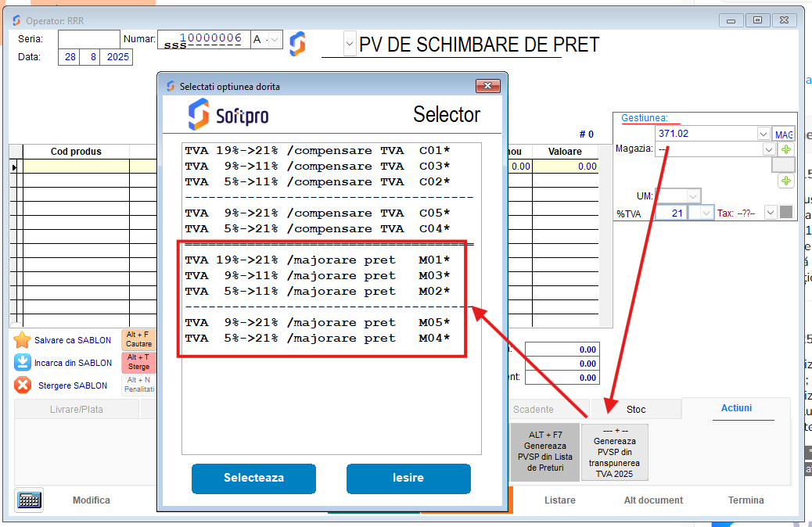Screen dimensions: 812x527
Task: Click the star icon for Salvare ca SABLON
Action: point(21,339)
